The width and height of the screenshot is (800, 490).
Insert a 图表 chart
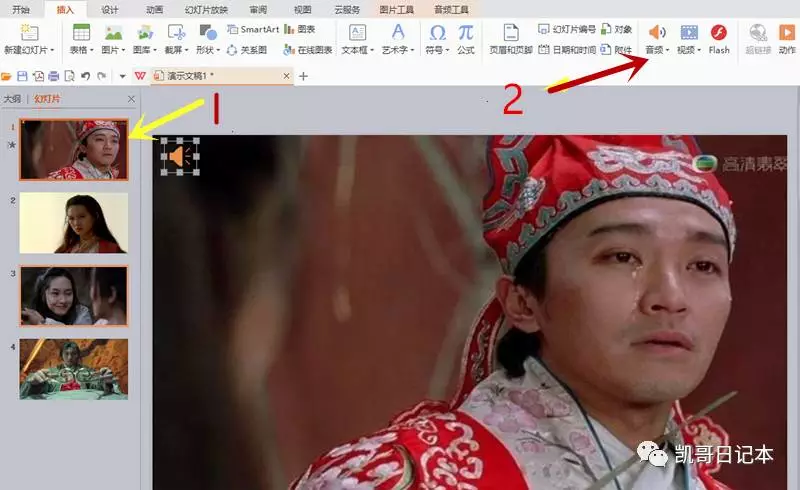[300, 30]
